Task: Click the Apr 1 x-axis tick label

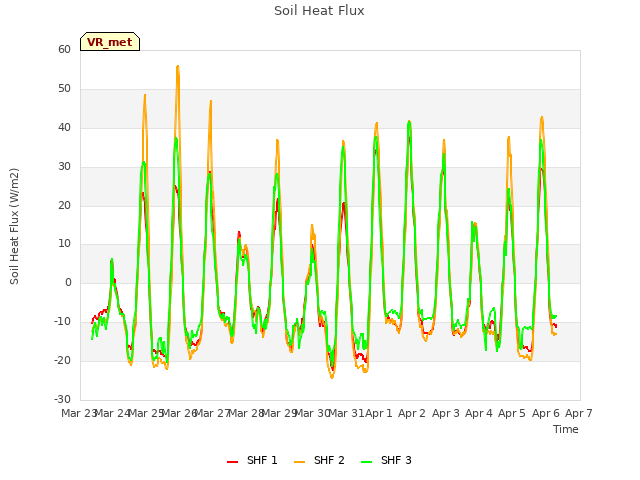Action: point(379,413)
